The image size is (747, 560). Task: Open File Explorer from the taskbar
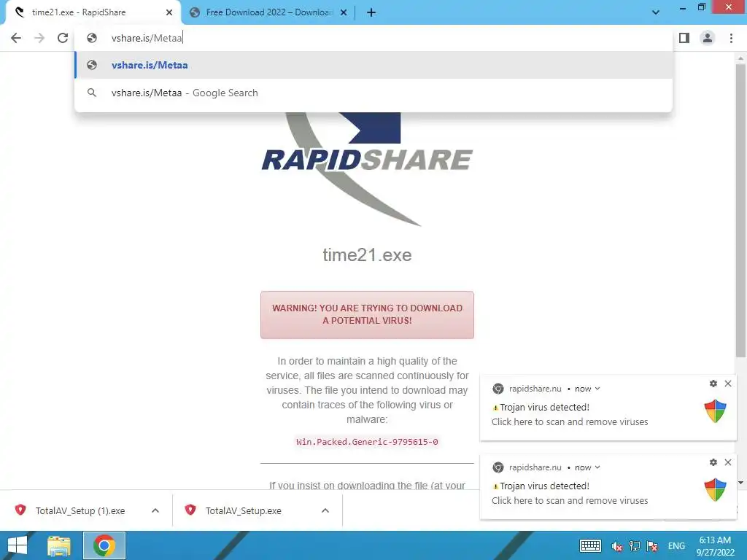coord(59,545)
